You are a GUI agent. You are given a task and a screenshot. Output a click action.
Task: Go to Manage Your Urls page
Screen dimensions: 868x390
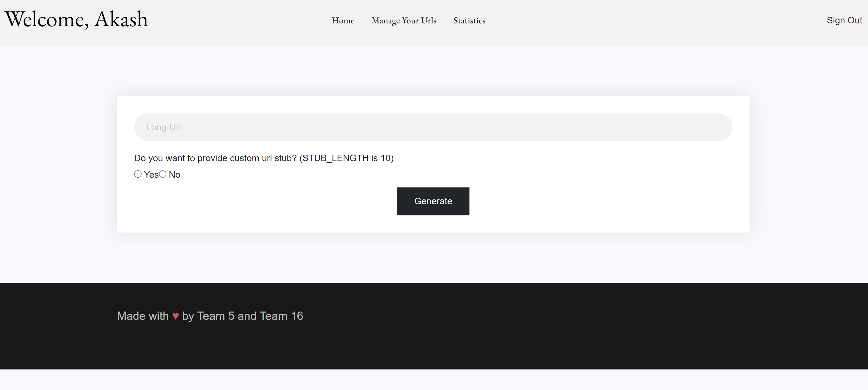[404, 21]
